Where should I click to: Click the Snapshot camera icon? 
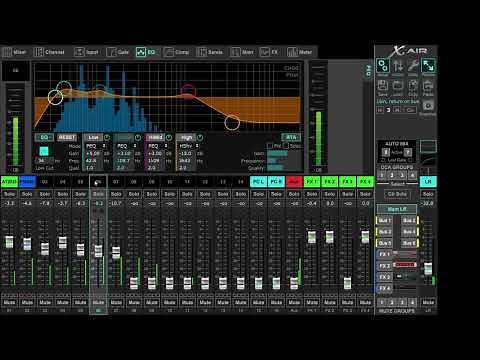tap(428, 106)
